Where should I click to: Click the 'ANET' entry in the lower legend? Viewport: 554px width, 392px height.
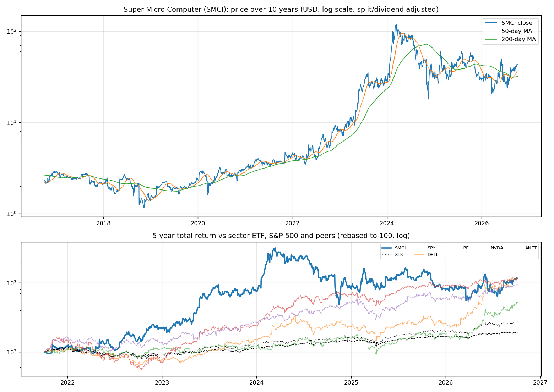[525, 248]
